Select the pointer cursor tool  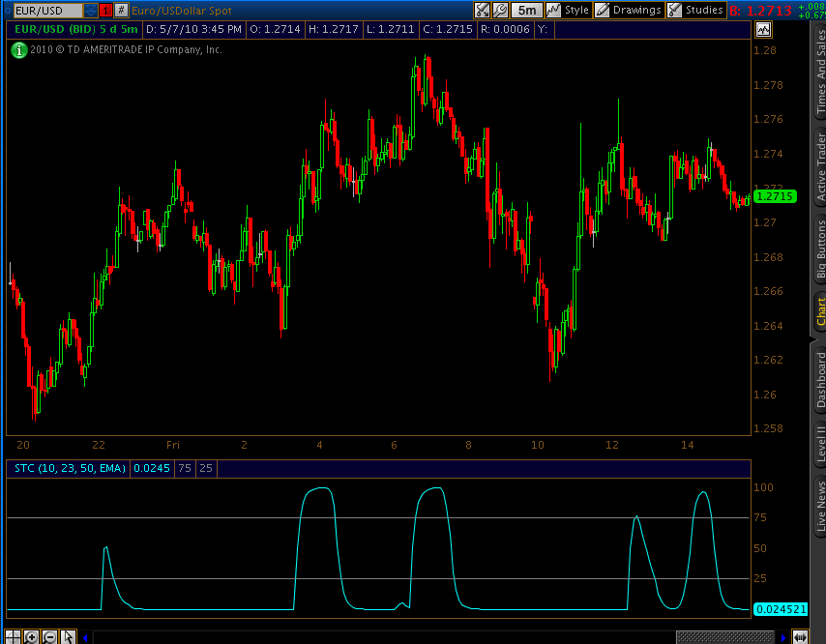click(x=68, y=636)
